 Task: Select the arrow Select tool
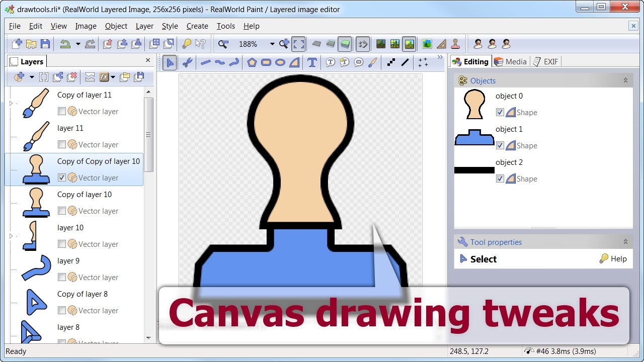tap(170, 63)
